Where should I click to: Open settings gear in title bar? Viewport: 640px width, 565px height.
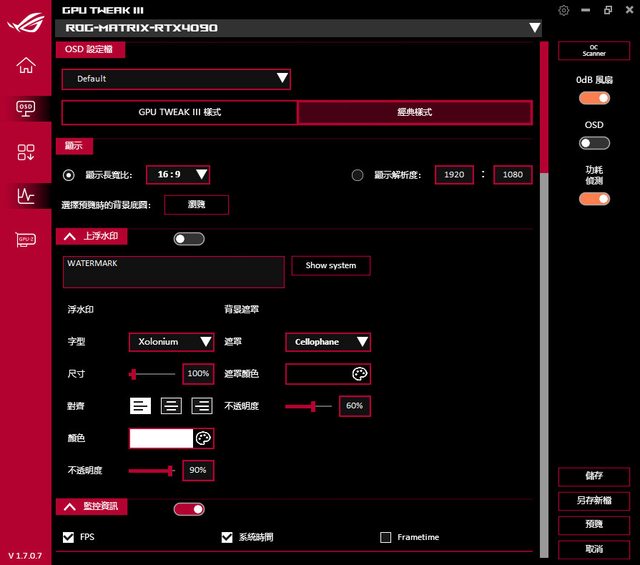(564, 10)
